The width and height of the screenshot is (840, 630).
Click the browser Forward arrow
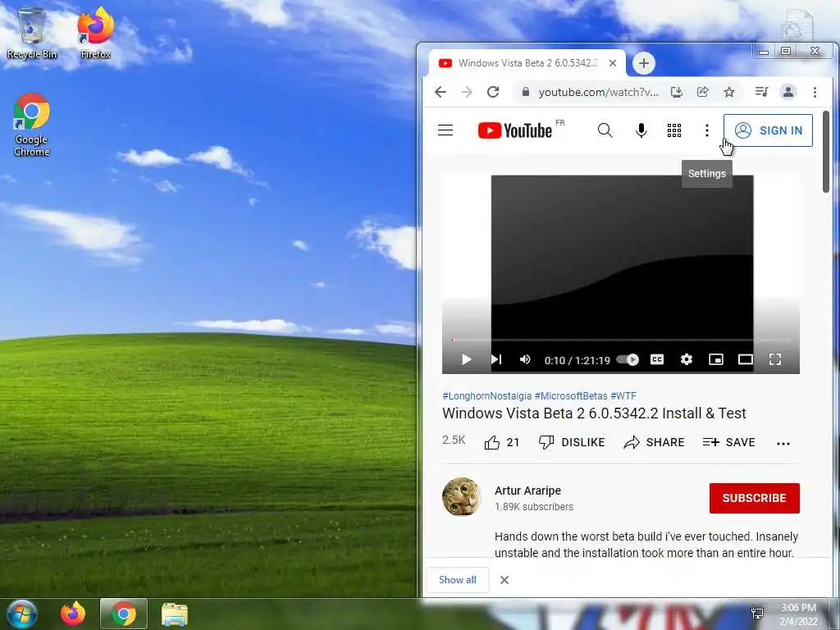point(467,92)
